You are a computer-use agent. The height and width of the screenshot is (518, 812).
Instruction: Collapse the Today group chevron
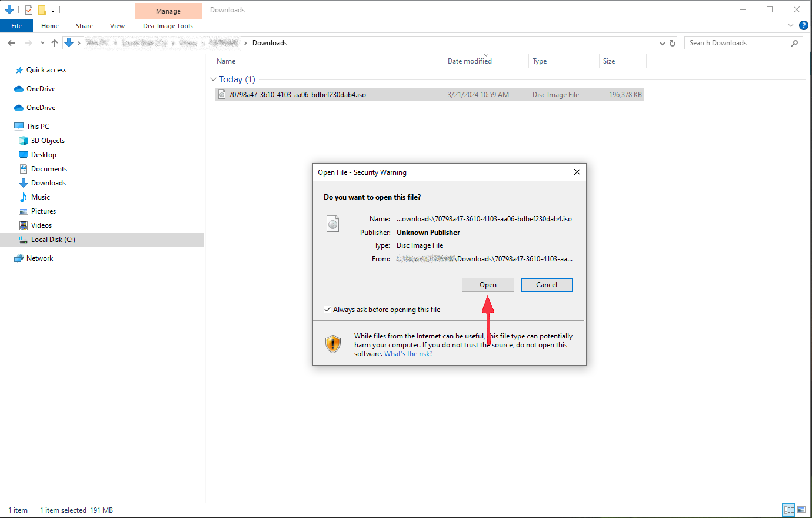pyautogui.click(x=213, y=79)
